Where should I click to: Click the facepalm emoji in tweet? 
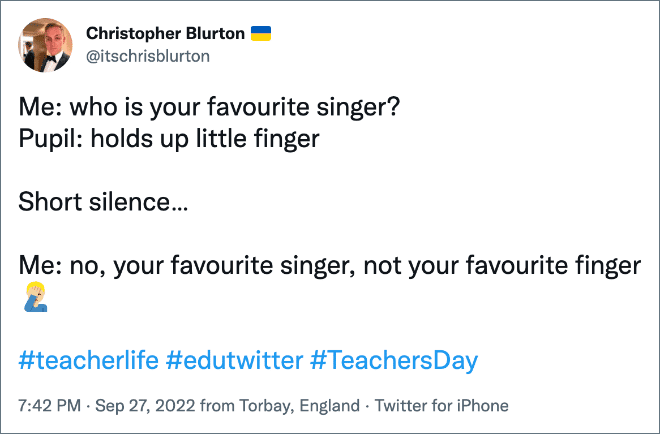click(x=35, y=296)
